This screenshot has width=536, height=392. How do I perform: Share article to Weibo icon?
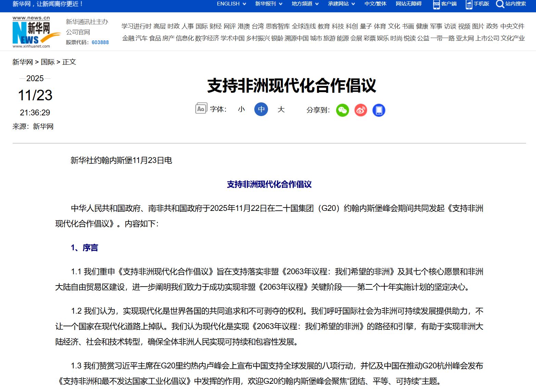click(360, 110)
